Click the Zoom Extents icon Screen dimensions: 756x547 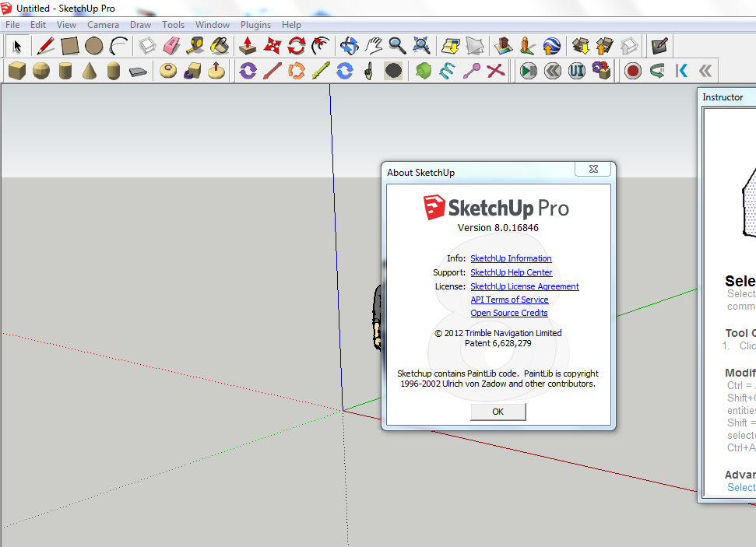click(421, 46)
